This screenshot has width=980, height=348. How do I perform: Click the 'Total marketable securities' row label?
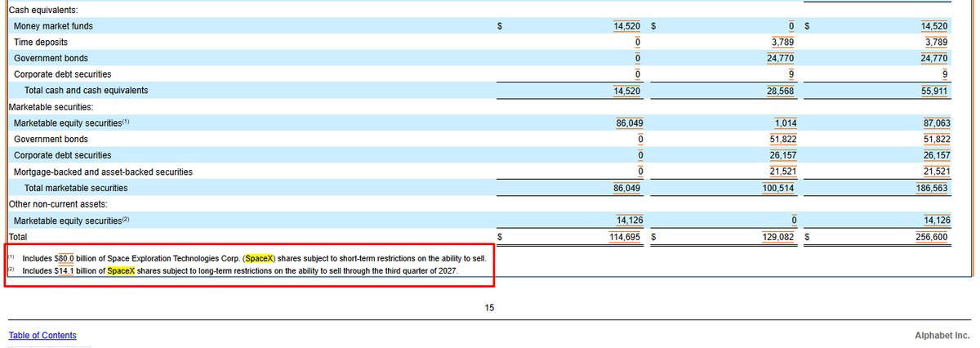point(75,187)
